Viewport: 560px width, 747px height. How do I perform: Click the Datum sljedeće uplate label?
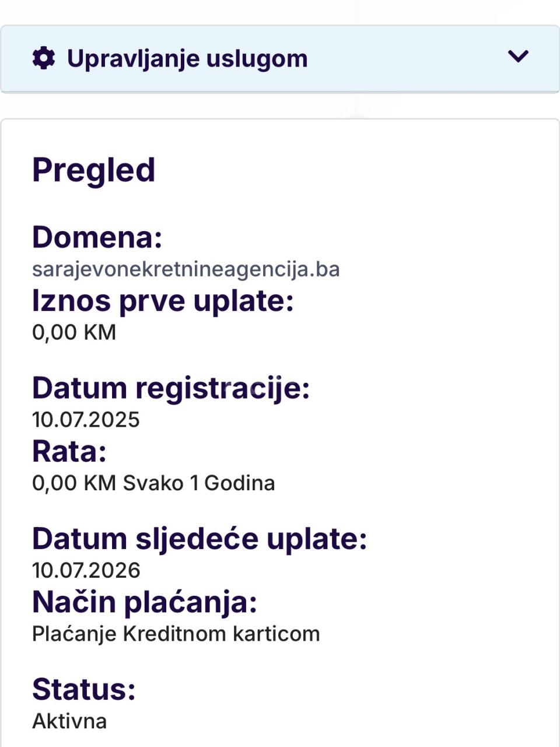[x=199, y=539]
